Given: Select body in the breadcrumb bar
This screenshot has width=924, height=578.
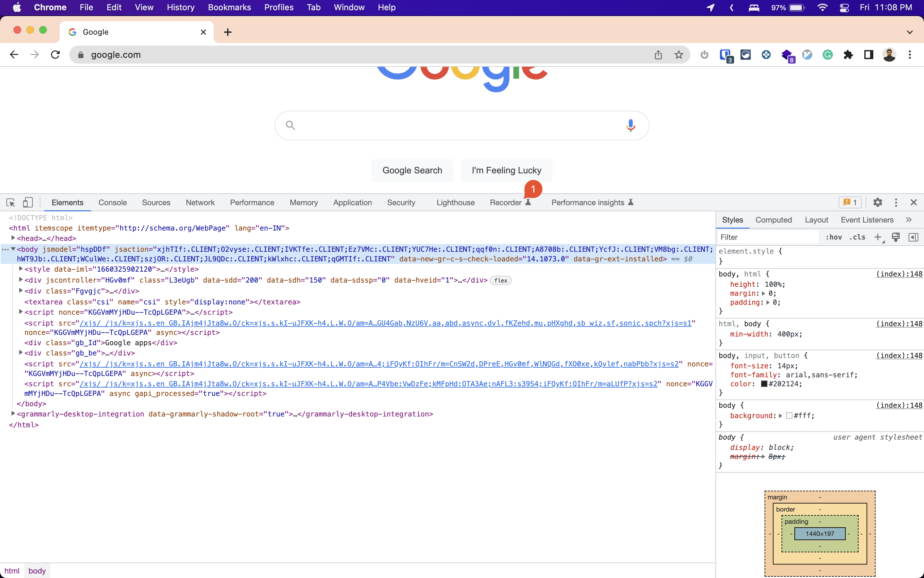Looking at the screenshot, I should 37,571.
